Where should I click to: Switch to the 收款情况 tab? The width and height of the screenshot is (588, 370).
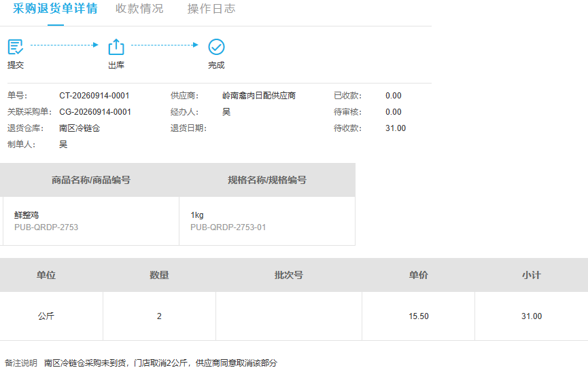[x=139, y=9]
